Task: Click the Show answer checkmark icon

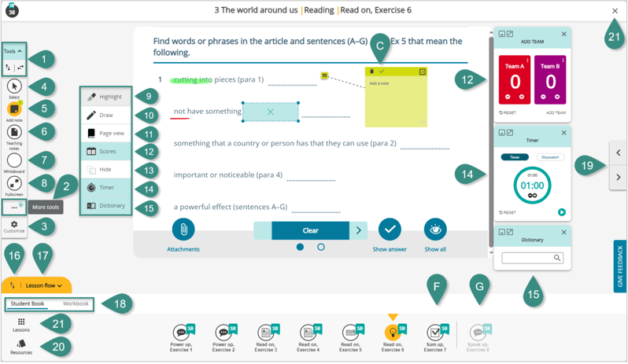Action: (x=390, y=230)
